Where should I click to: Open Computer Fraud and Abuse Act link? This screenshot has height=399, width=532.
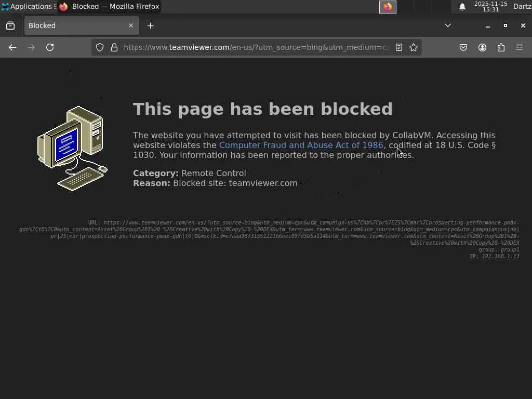click(x=301, y=145)
